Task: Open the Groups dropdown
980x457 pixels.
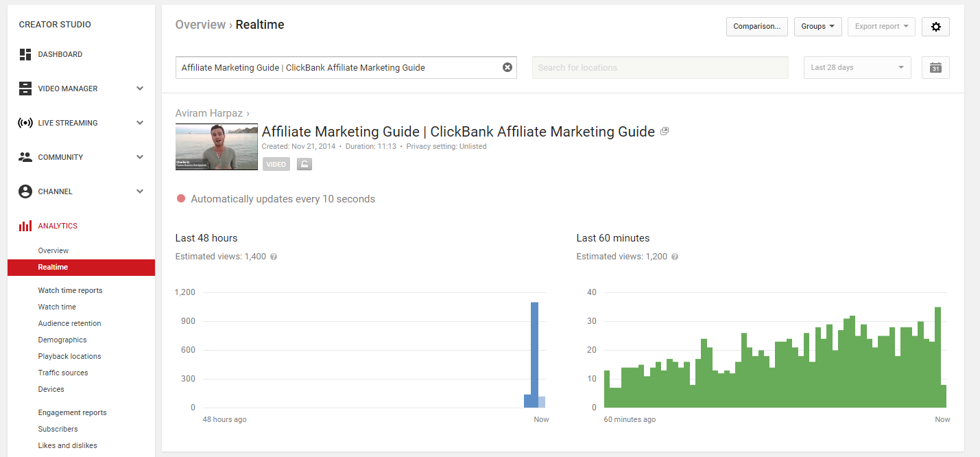Action: coord(818,27)
